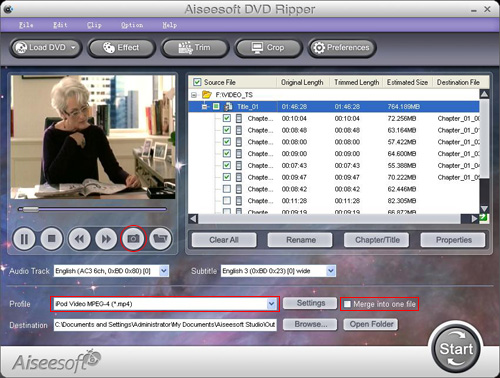The width and height of the screenshot is (500, 378).
Task: Click the fast forward button
Action: pos(106,239)
